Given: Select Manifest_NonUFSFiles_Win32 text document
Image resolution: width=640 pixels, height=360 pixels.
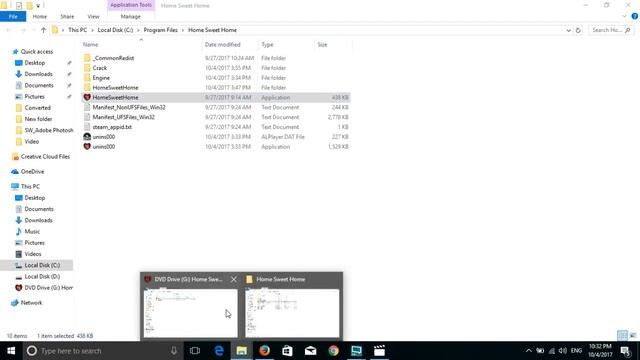Looking at the screenshot, I should 129,107.
